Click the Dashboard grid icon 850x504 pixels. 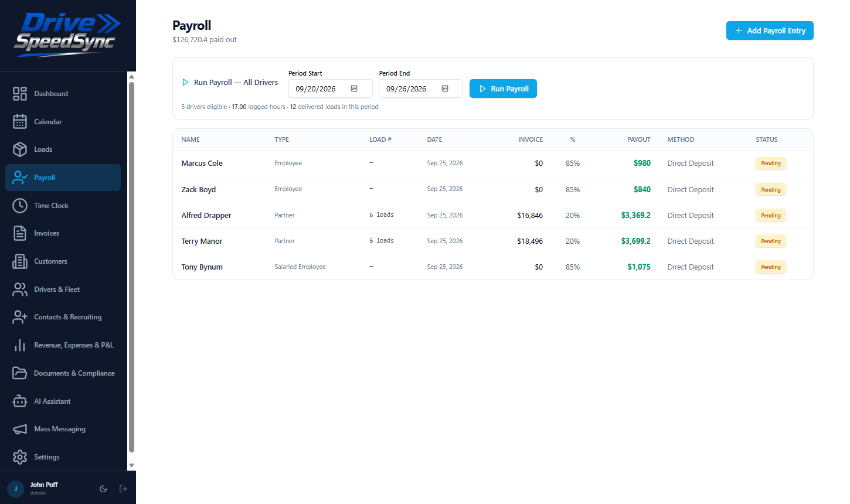[20, 94]
